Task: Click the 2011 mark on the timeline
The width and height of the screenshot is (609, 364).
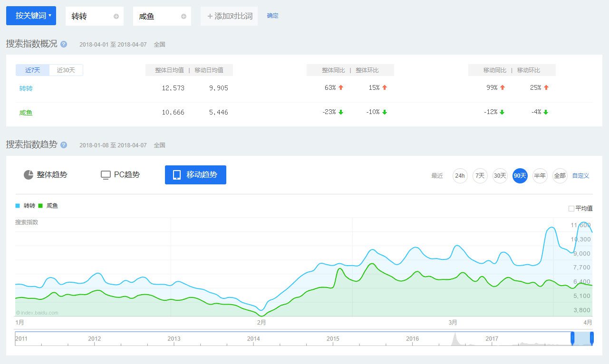Action: [x=21, y=339]
